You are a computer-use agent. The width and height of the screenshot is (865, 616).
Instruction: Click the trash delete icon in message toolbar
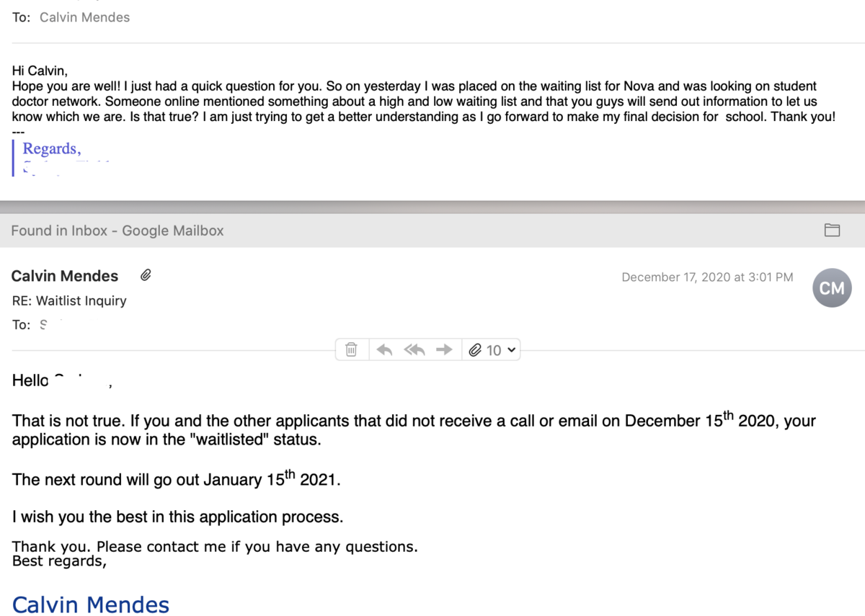pyautogui.click(x=351, y=350)
